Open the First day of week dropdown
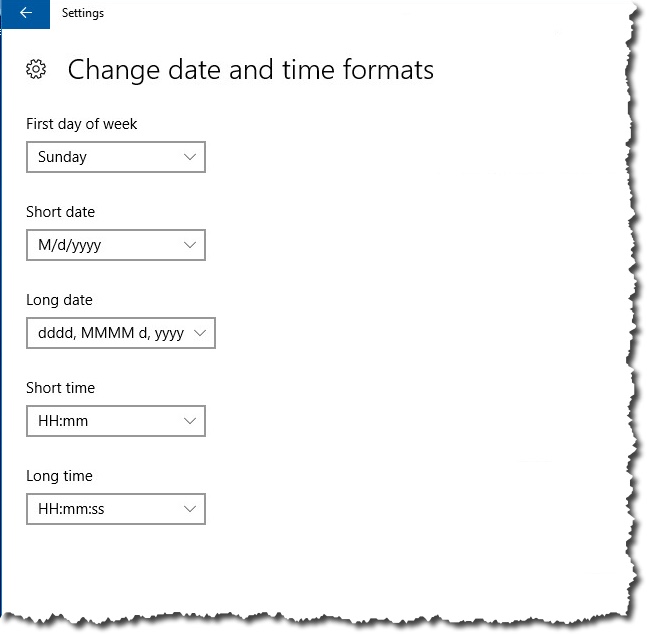647x634 pixels. 116,157
